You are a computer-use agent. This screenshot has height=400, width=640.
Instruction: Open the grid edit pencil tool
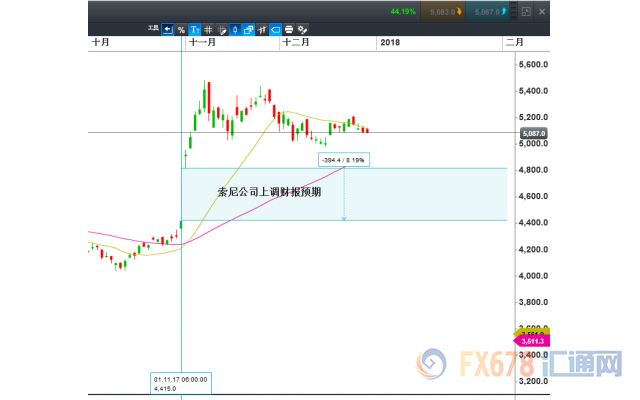(x=222, y=29)
